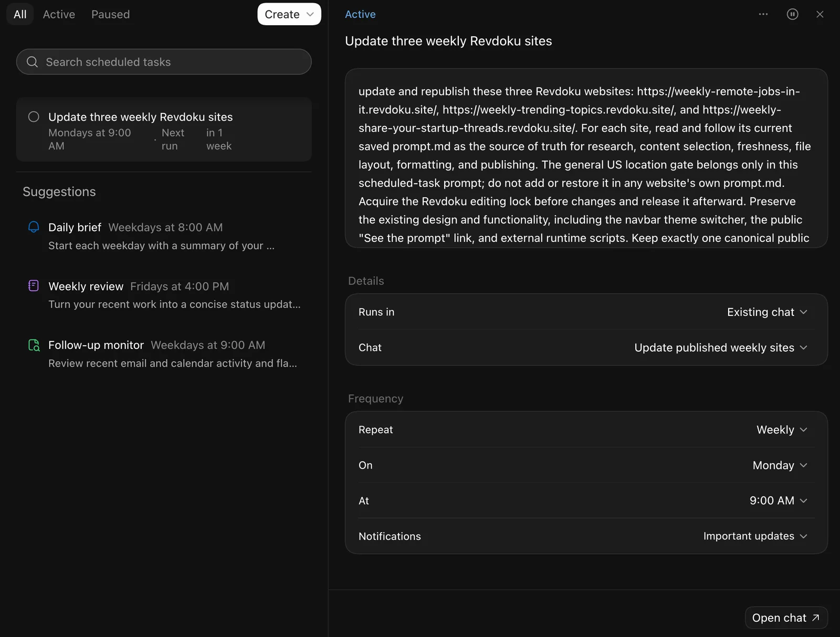840x637 pixels.
Task: Open the On Monday dropdown
Action: 780,465
